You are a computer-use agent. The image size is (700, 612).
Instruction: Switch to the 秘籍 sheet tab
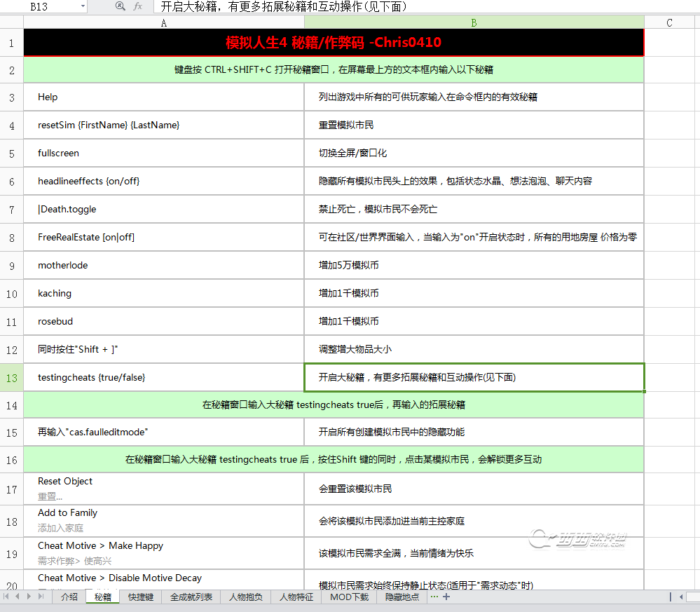pyautogui.click(x=103, y=597)
